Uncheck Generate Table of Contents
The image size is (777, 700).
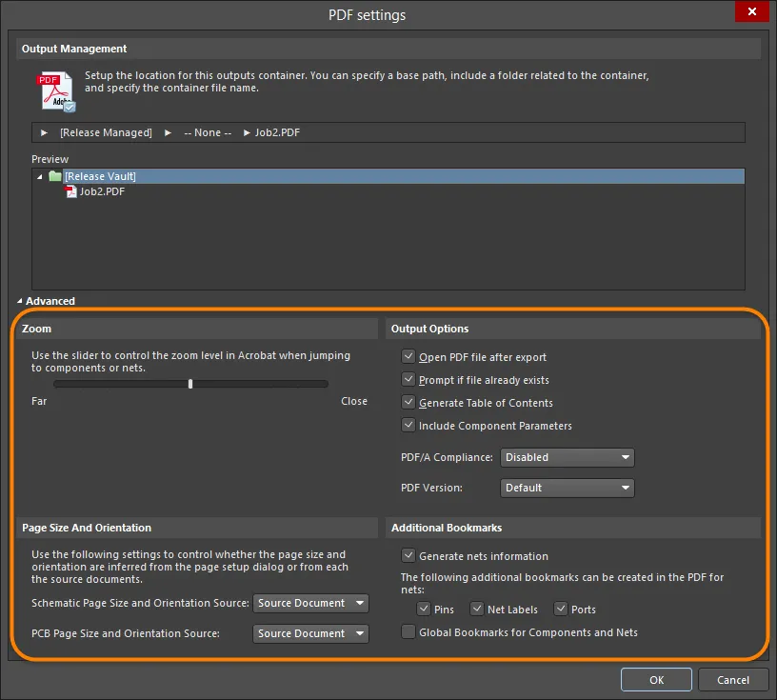(408, 403)
